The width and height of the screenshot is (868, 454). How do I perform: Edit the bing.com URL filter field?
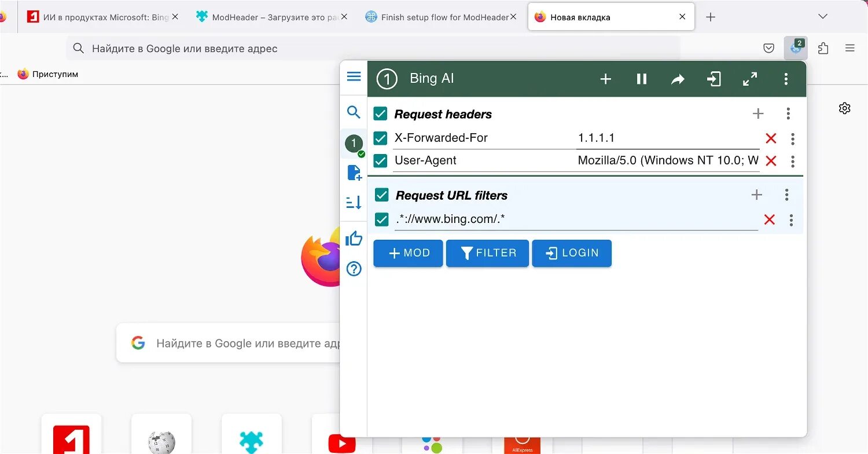click(576, 219)
